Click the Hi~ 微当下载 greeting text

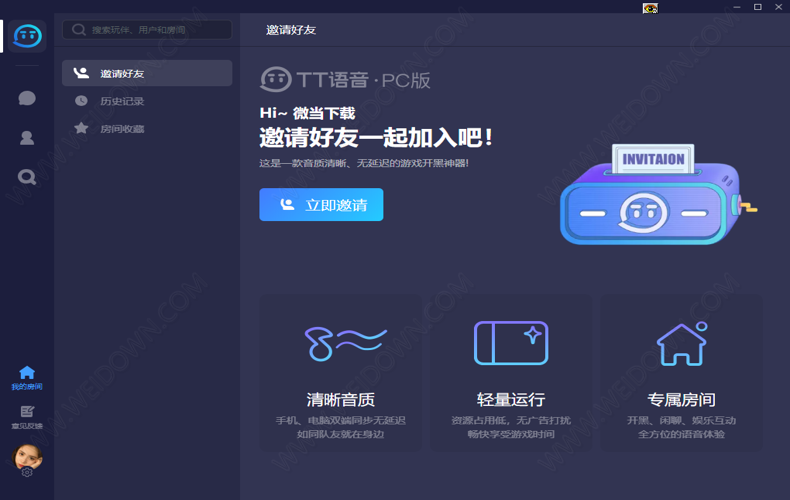[307, 113]
